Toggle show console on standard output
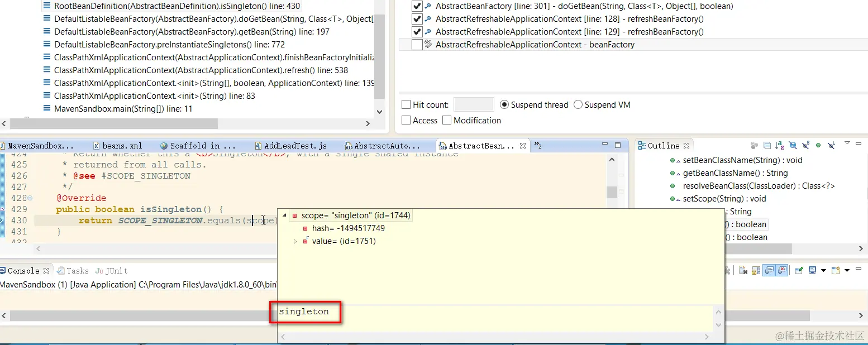 click(x=769, y=270)
